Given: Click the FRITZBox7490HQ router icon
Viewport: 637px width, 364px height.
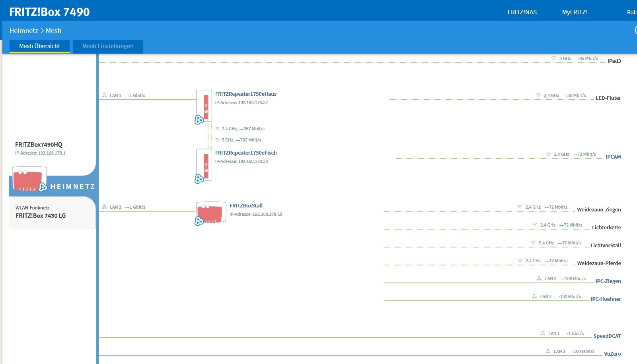Looking at the screenshot, I should point(29,179).
